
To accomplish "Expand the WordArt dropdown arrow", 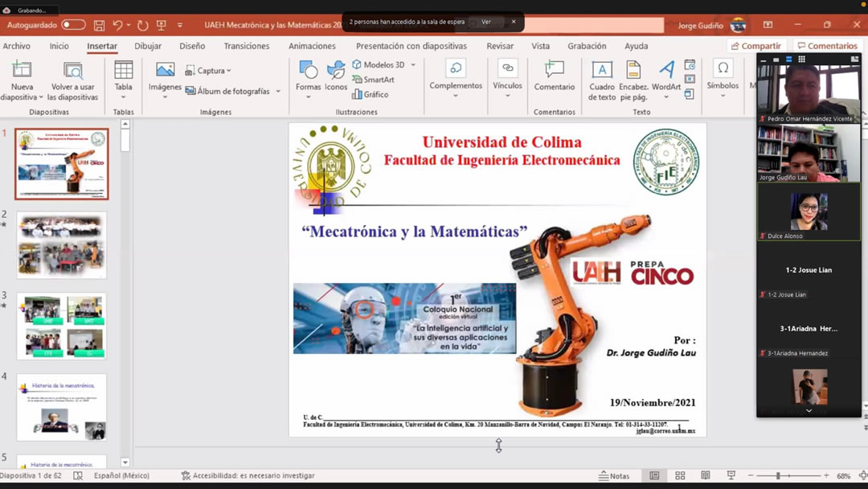I will pos(666,97).
